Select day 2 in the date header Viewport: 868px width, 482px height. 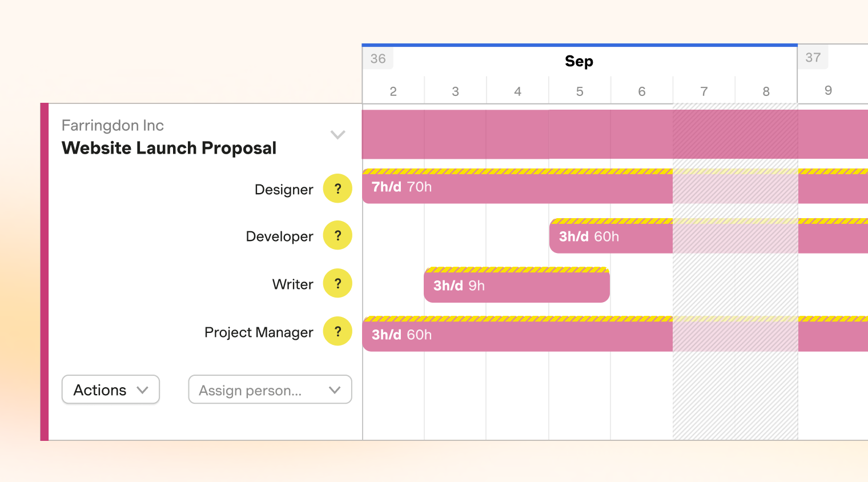point(393,91)
